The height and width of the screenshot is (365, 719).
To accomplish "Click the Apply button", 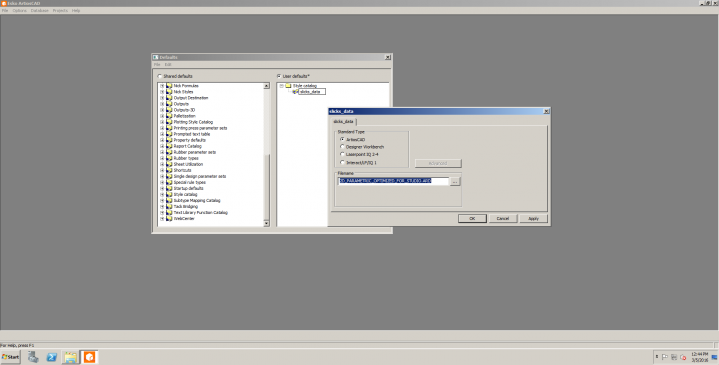I will coord(533,219).
